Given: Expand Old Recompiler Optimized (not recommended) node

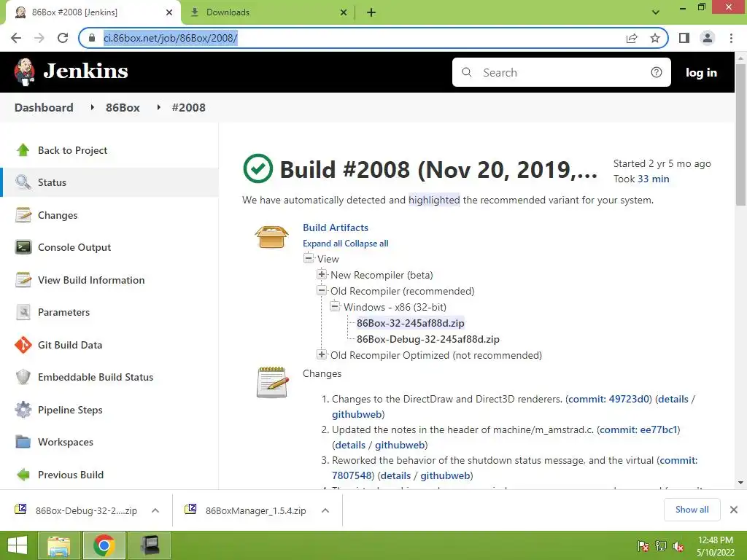Looking at the screenshot, I should (322, 355).
